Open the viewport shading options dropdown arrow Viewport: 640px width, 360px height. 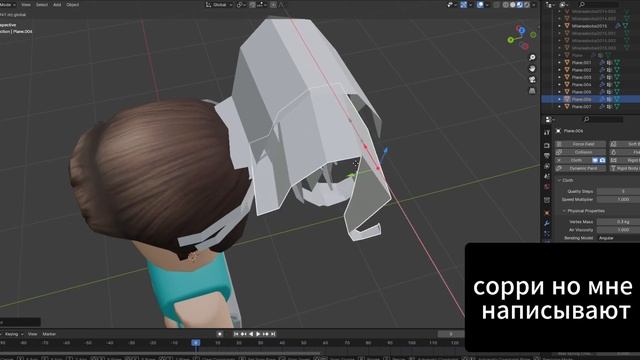533,5
